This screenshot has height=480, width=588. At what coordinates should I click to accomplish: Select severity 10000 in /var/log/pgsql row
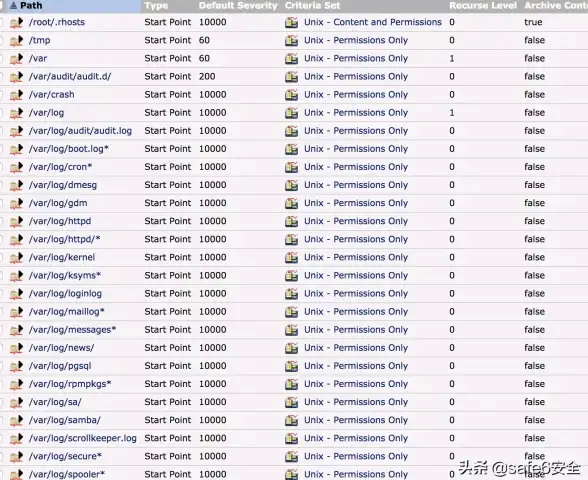coord(213,366)
